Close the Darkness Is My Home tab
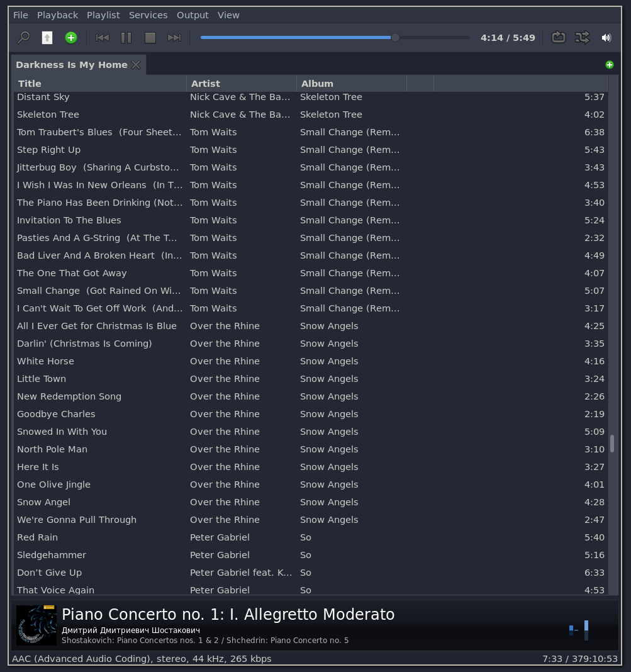This screenshot has width=631, height=672. click(136, 65)
